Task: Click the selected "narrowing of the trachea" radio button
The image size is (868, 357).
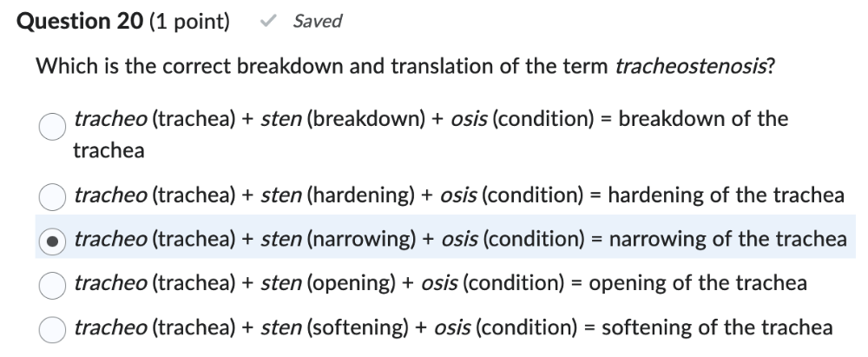Action: click(x=52, y=240)
